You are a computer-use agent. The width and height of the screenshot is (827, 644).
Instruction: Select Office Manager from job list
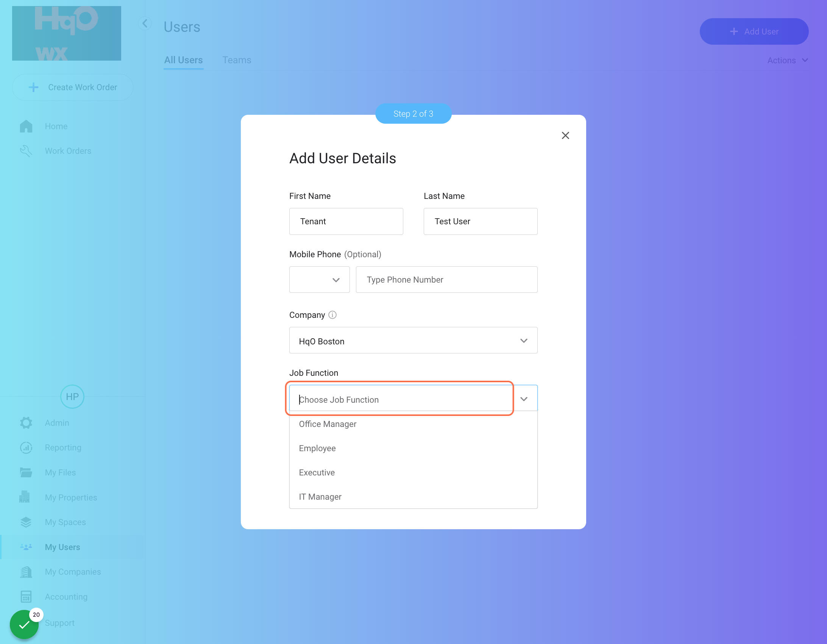[x=328, y=424]
